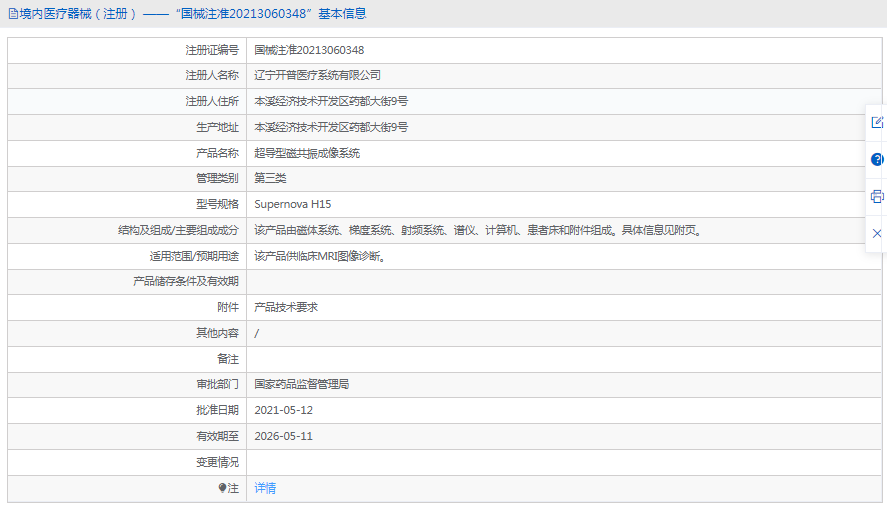The width and height of the screenshot is (887, 508).
Task: Click the edit/feedback icon in side toolbar
Action: (x=877, y=122)
